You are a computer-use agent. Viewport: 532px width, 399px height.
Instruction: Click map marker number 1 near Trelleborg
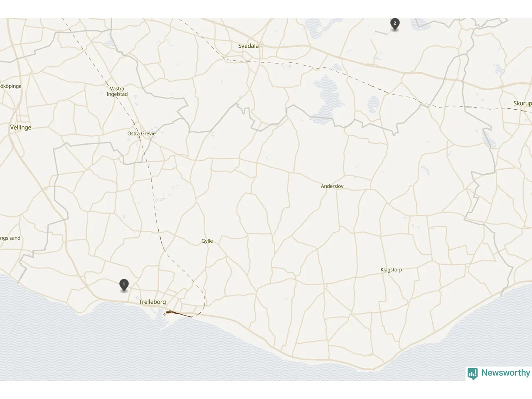(x=123, y=285)
